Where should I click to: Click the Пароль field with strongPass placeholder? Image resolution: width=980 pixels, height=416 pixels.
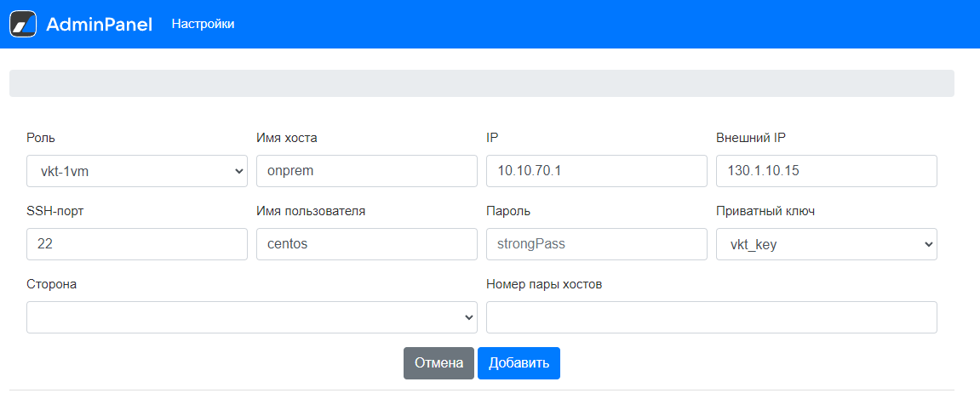[x=596, y=244]
